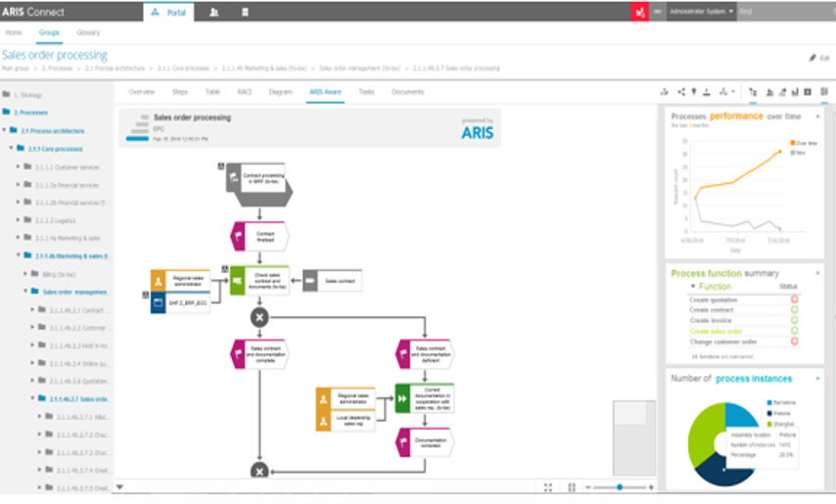Click the Contract finalized event symbol
The width and height of the screenshot is (836, 504).
click(x=258, y=235)
